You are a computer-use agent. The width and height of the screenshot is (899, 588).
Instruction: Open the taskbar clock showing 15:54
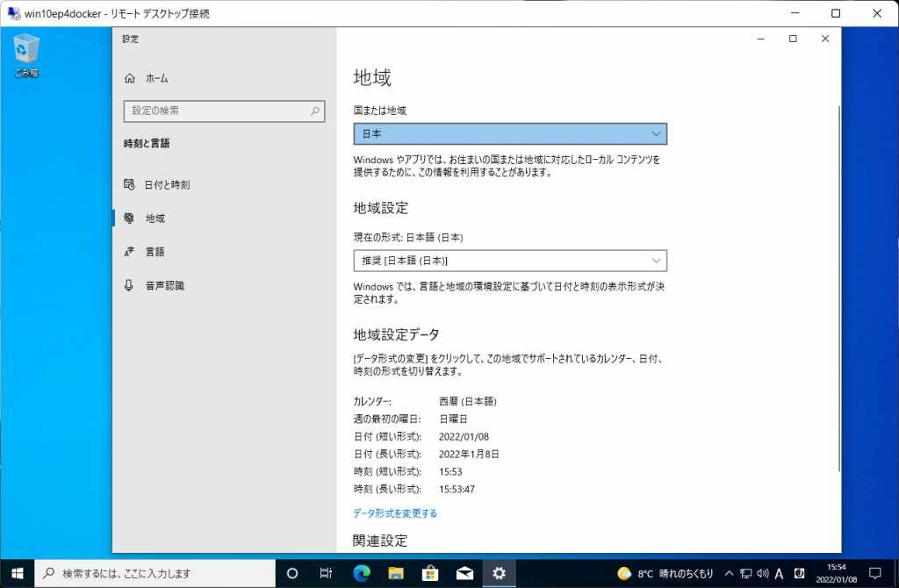tap(836, 573)
